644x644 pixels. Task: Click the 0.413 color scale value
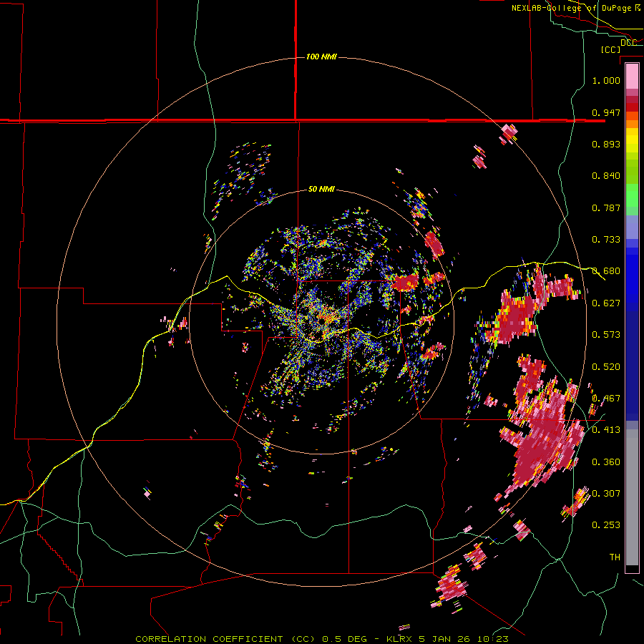606,430
